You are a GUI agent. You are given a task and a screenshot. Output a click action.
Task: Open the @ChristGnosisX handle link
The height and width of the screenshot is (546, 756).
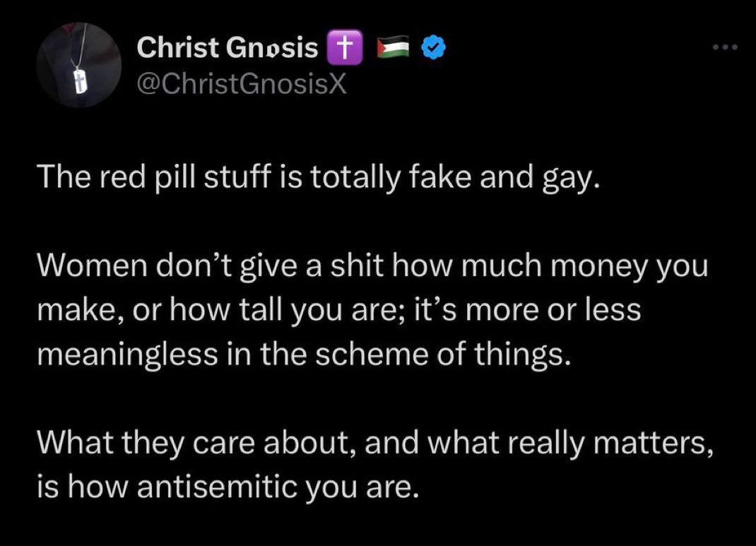[242, 84]
